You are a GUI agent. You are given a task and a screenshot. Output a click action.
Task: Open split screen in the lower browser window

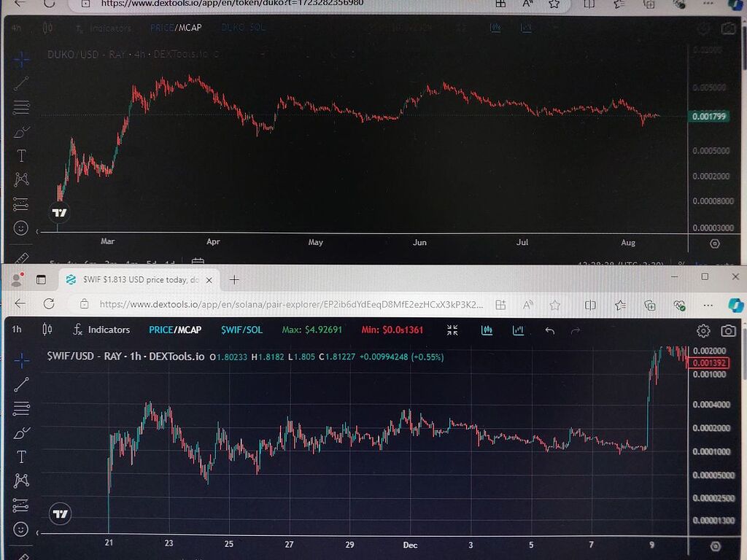coord(589,305)
